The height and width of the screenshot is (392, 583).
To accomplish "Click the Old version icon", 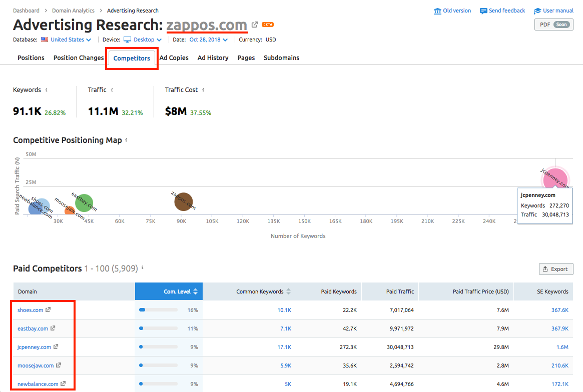I will [x=438, y=10].
